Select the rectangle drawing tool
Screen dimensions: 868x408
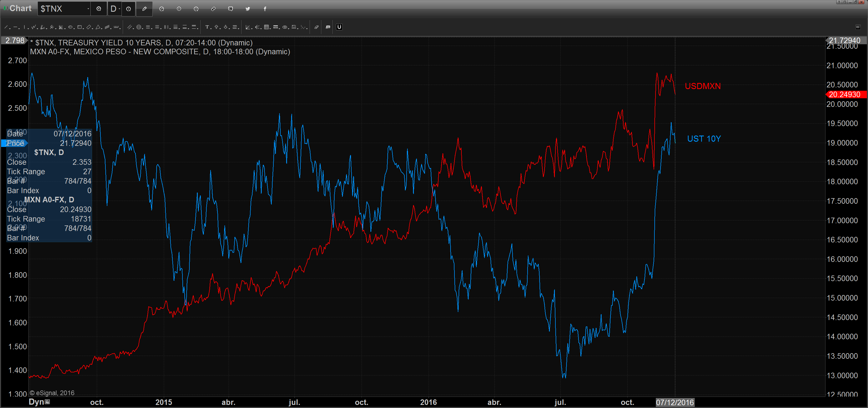click(x=80, y=27)
